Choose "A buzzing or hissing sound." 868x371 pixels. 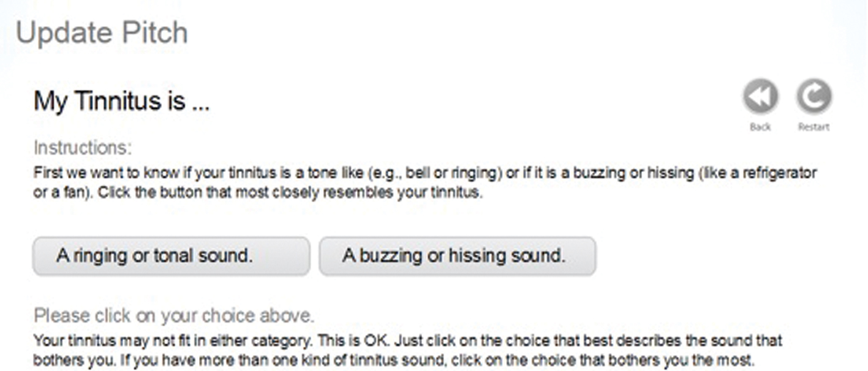click(457, 256)
